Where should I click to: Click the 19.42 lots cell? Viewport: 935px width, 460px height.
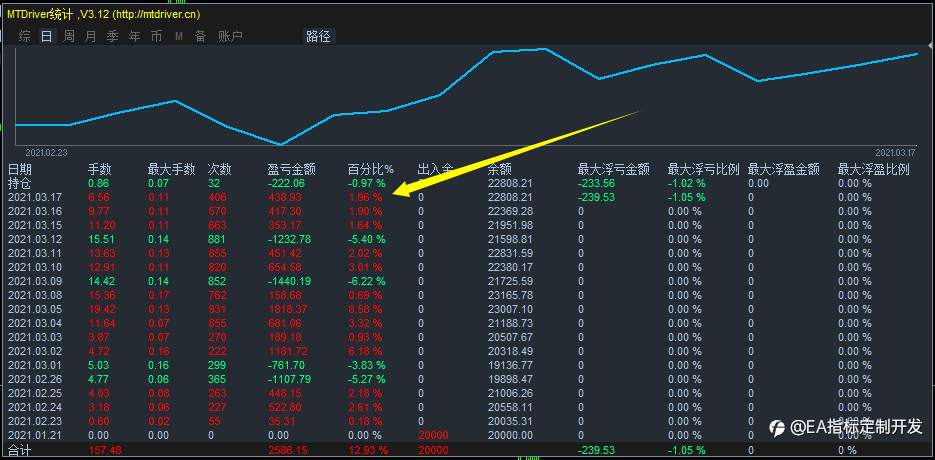pos(101,309)
